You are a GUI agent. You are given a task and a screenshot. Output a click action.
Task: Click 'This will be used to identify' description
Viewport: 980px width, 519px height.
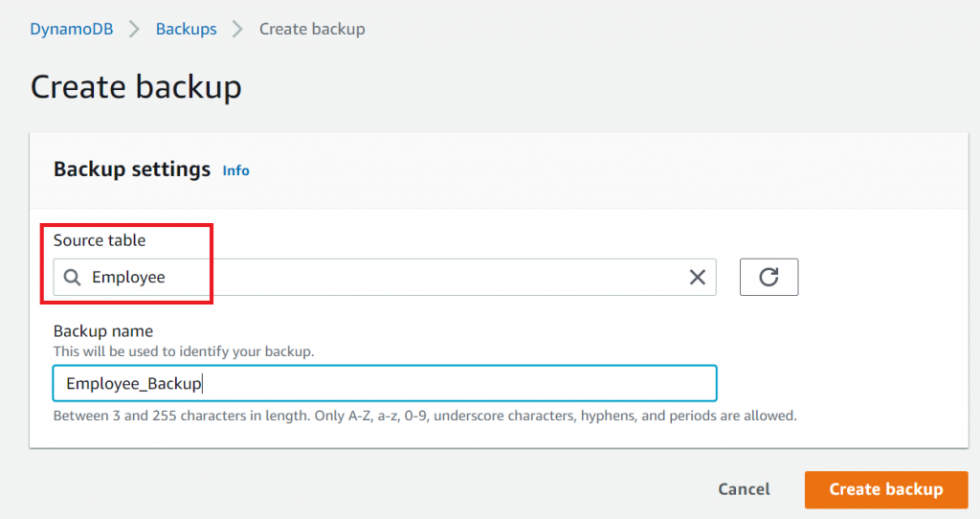click(x=184, y=351)
